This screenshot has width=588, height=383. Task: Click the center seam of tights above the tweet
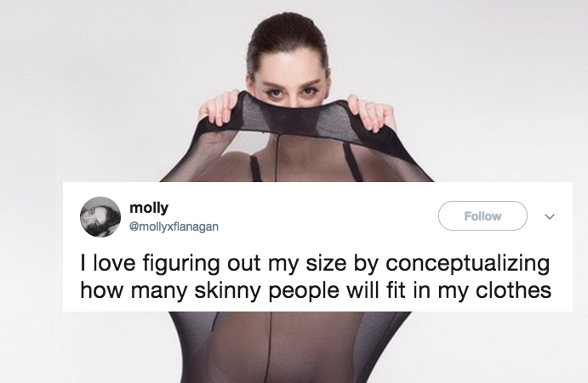click(x=276, y=157)
